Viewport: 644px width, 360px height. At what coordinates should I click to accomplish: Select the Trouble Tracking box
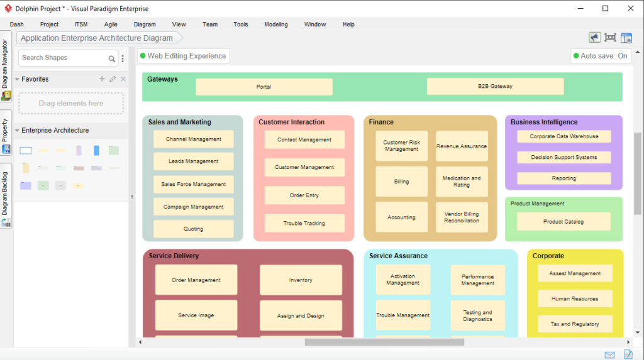[x=304, y=223]
